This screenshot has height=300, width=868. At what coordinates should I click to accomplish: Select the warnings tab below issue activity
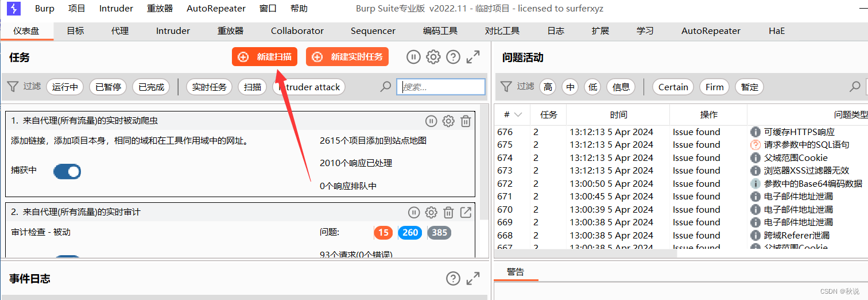[x=516, y=272]
